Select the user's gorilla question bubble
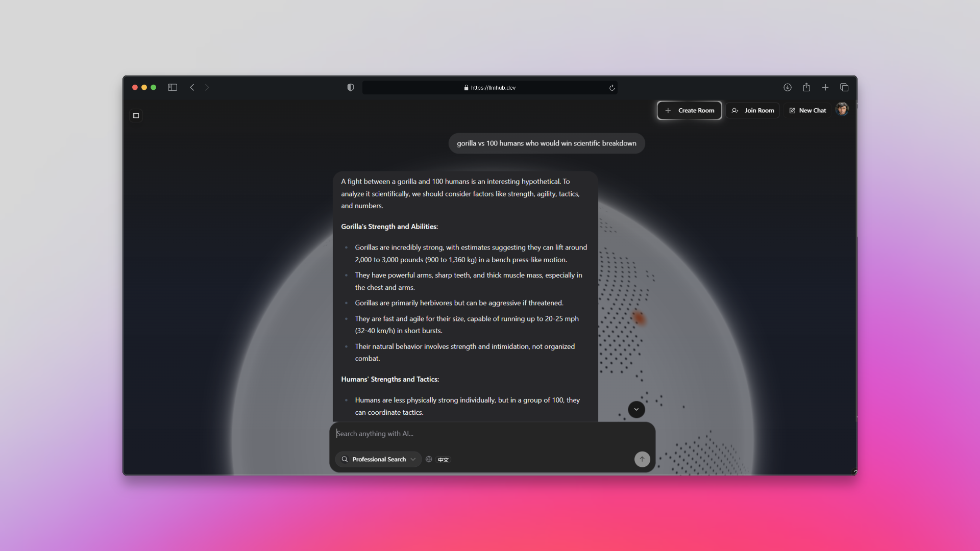Screen dimensions: 980x551 pos(546,143)
